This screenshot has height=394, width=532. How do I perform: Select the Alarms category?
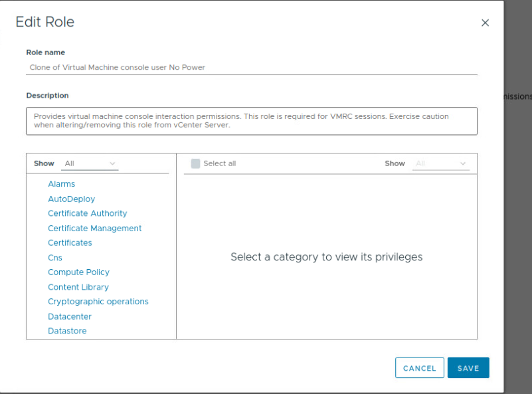(61, 184)
